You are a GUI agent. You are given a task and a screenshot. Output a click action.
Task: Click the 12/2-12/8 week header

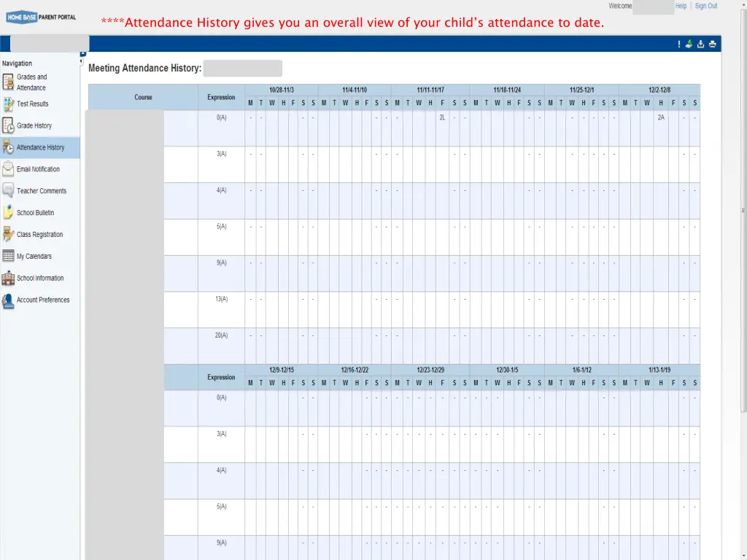tap(659, 90)
